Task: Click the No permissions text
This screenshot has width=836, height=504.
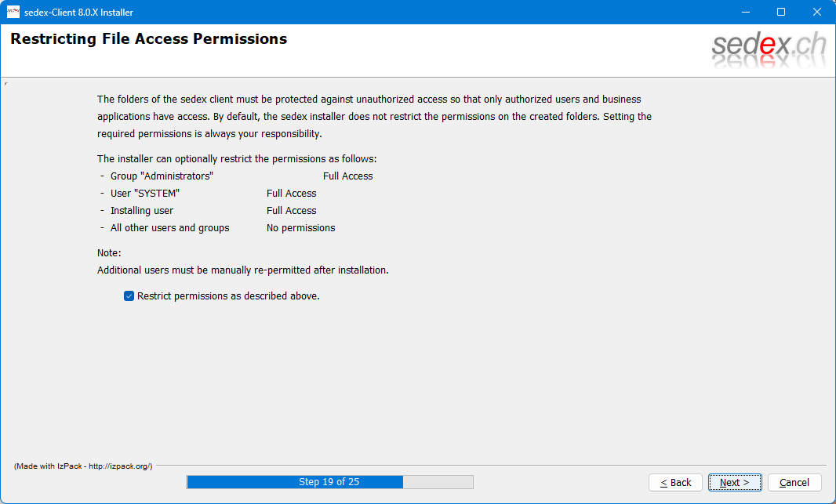Action: coord(300,228)
